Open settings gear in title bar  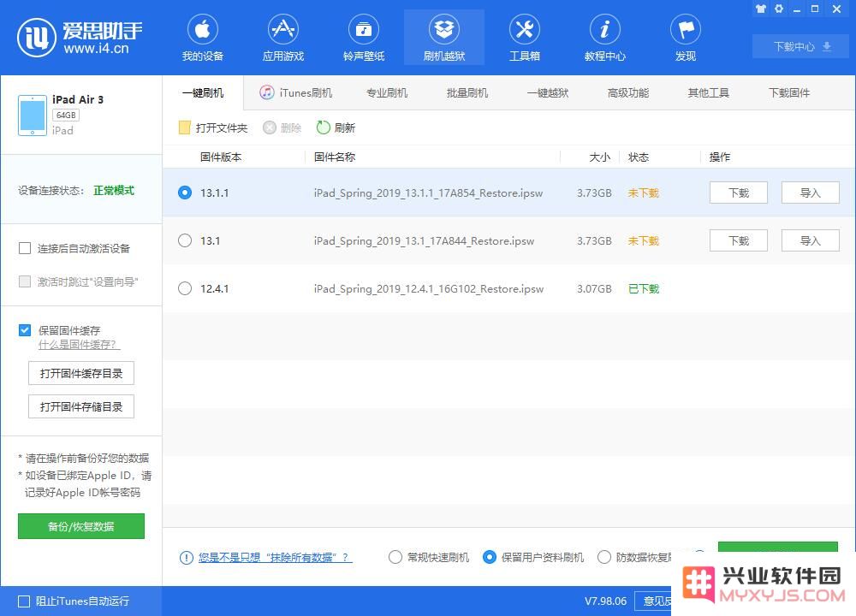pyautogui.click(x=779, y=9)
